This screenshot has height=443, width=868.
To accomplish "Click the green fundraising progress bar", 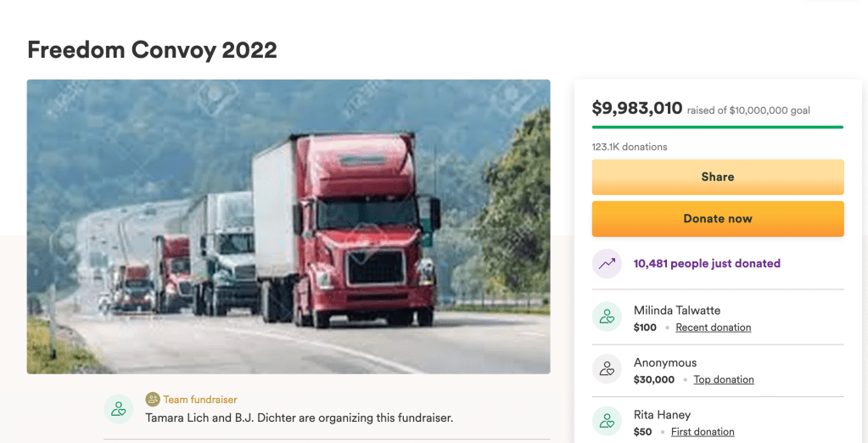I will [x=718, y=127].
